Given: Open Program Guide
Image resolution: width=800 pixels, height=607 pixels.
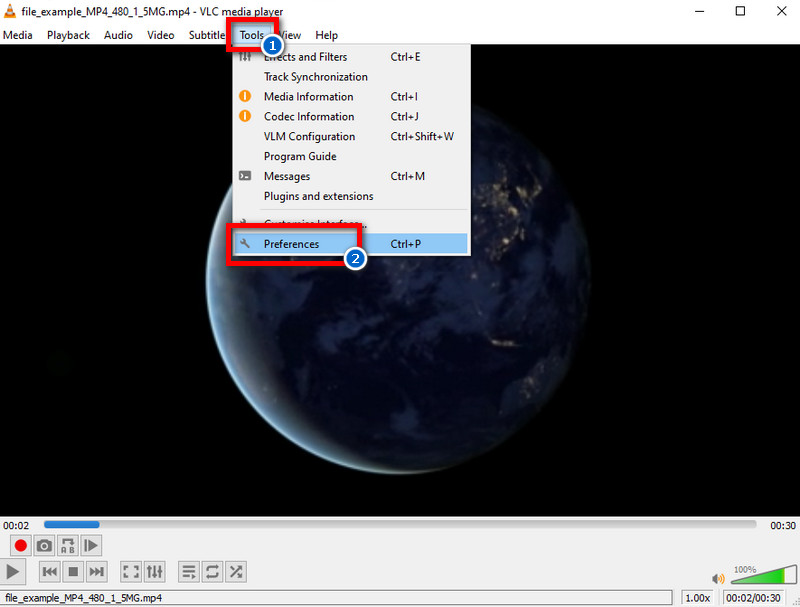Looking at the screenshot, I should 351,156.
